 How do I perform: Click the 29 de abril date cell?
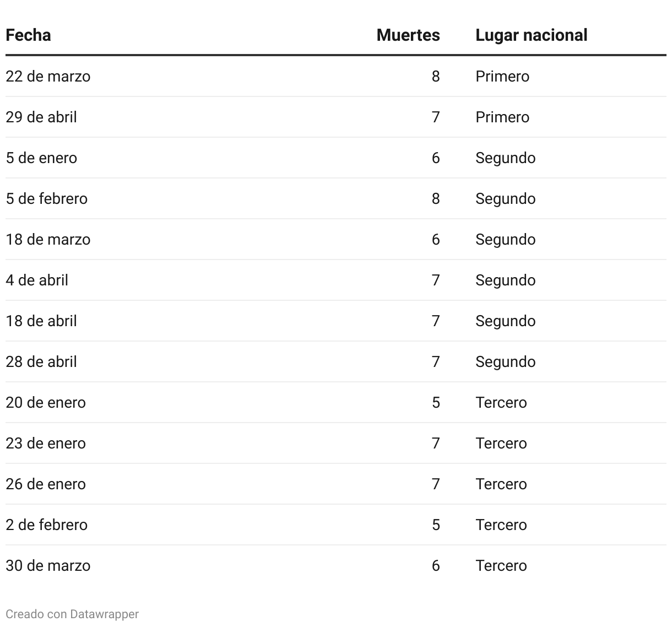pyautogui.click(x=41, y=117)
